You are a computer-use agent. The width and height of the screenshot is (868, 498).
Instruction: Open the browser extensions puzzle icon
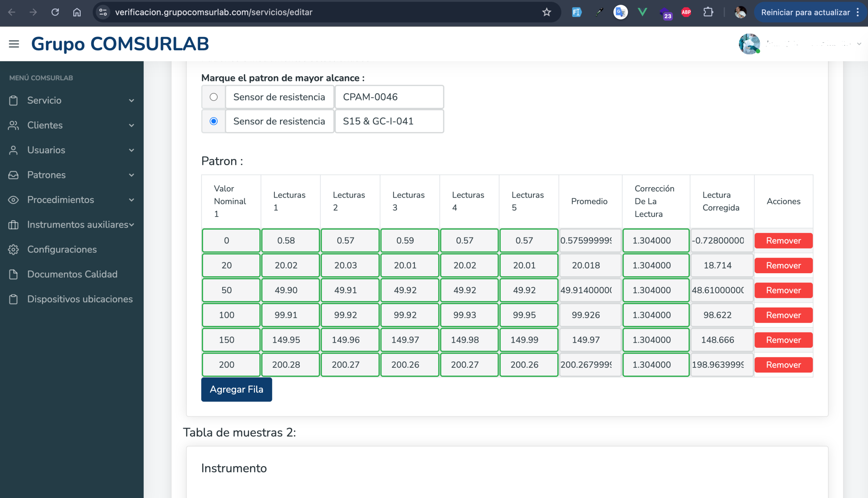[x=708, y=12]
